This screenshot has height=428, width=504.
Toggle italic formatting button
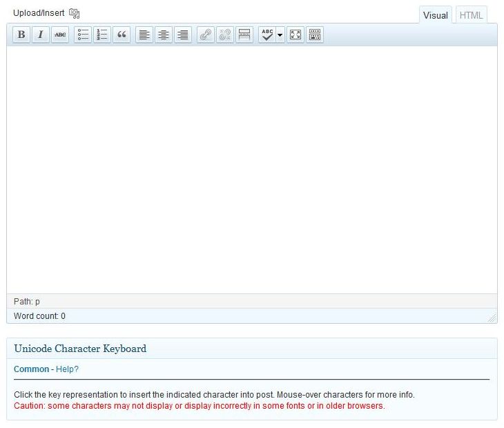41,35
